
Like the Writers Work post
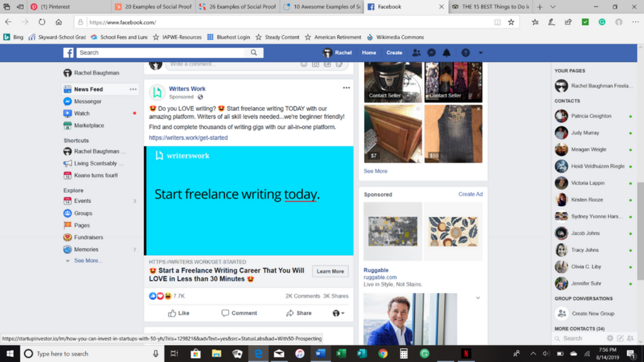179,313
